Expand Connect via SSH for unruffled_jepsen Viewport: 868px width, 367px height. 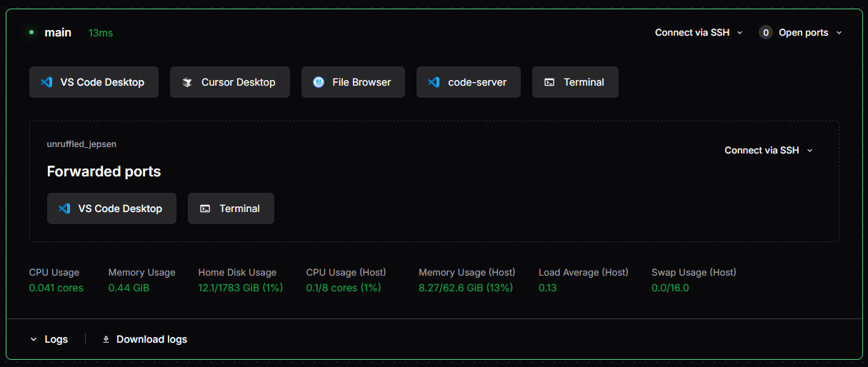coord(768,150)
